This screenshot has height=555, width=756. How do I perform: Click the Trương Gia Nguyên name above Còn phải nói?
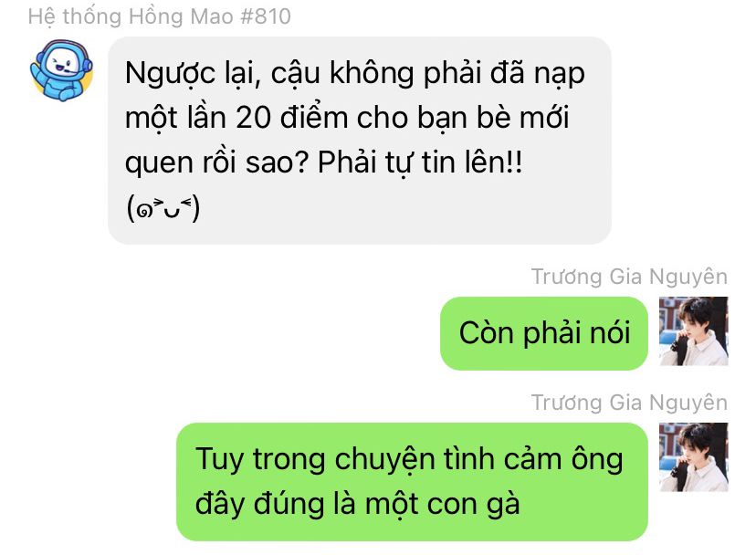[629, 277]
